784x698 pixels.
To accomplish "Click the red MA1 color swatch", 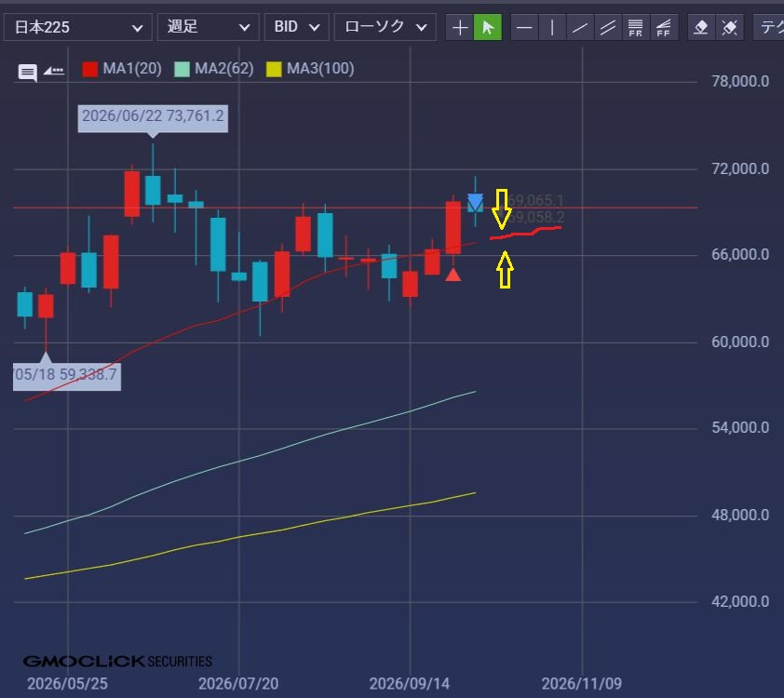I will pos(90,69).
